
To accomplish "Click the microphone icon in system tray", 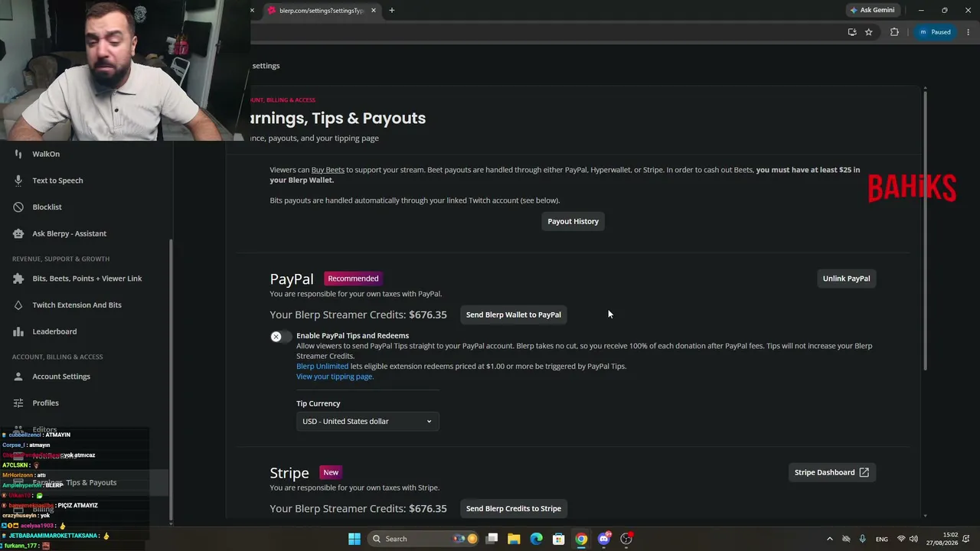I will (x=863, y=539).
